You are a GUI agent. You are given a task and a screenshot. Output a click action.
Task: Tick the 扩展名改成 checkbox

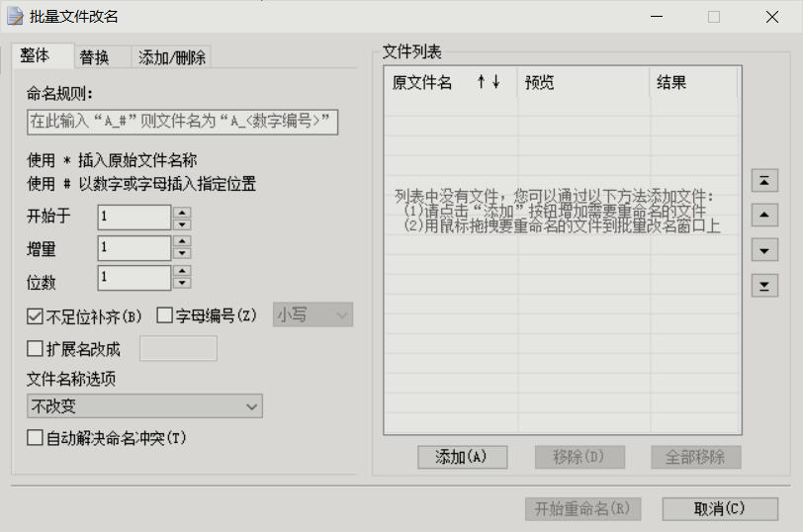tap(36, 348)
